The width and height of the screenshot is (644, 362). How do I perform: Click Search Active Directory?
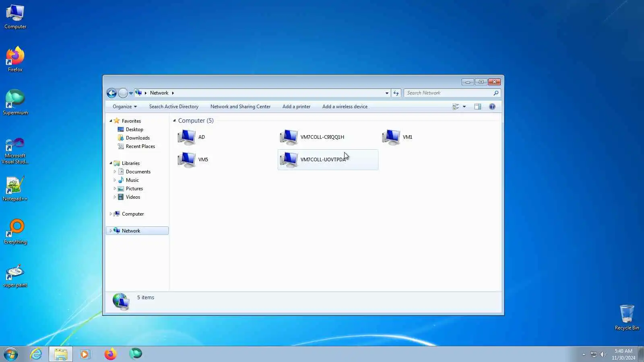point(174,107)
